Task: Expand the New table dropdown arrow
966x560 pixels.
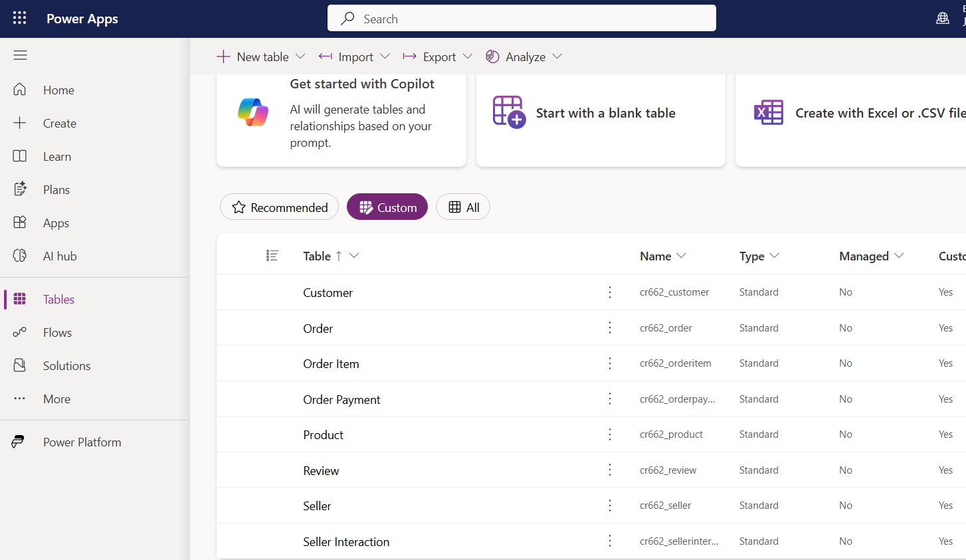Action: tap(300, 56)
